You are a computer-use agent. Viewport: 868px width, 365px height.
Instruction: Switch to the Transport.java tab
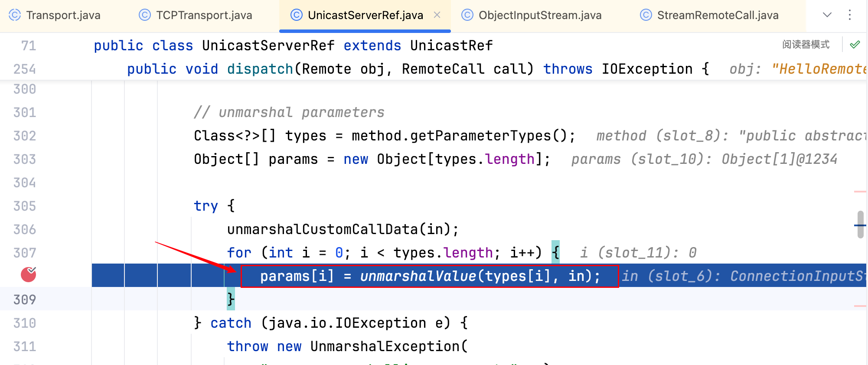pyautogui.click(x=63, y=15)
